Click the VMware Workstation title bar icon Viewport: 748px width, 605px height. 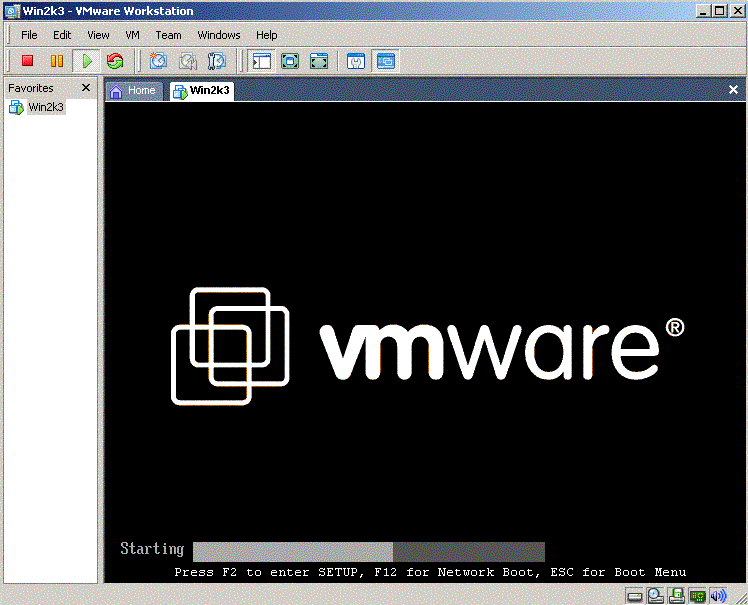(12, 11)
